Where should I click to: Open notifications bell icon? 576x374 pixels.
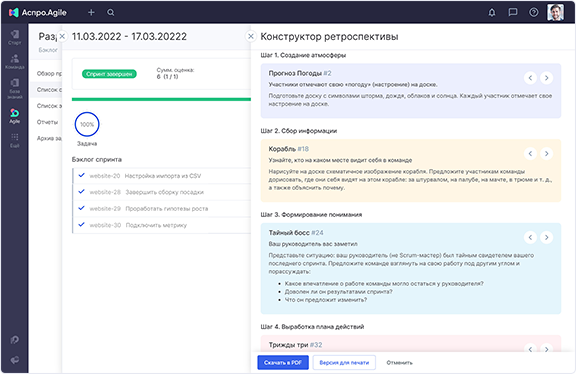492,12
